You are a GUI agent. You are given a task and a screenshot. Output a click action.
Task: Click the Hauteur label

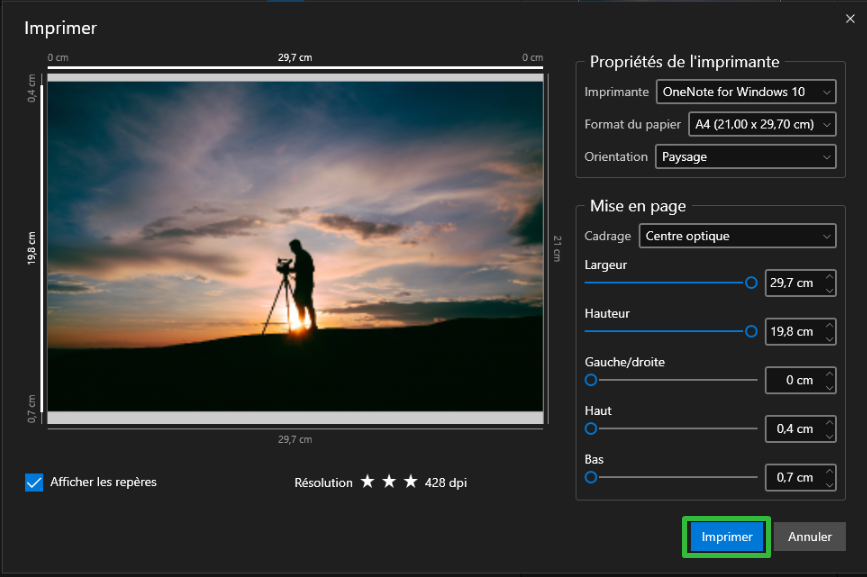(x=607, y=313)
